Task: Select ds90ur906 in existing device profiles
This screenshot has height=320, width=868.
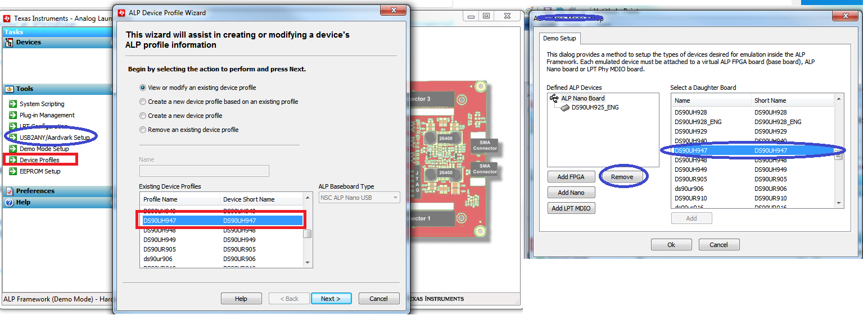Action: click(x=222, y=259)
